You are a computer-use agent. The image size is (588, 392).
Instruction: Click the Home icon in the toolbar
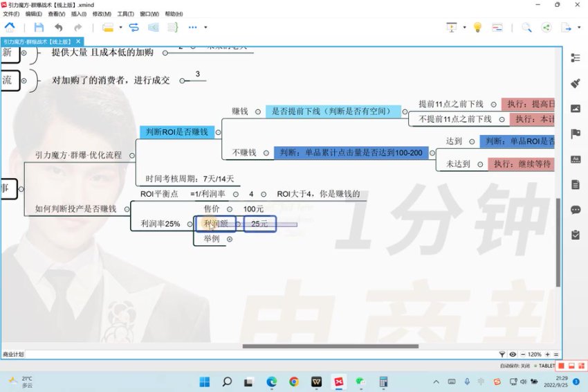10,28
